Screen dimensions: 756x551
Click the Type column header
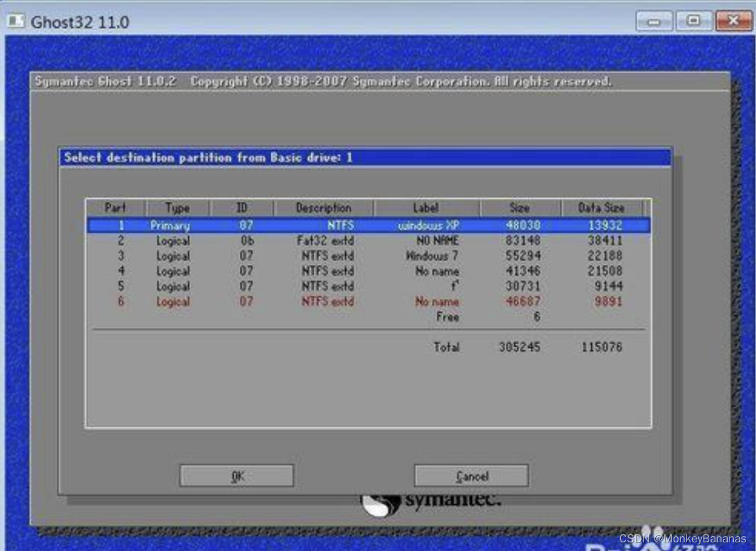point(178,207)
